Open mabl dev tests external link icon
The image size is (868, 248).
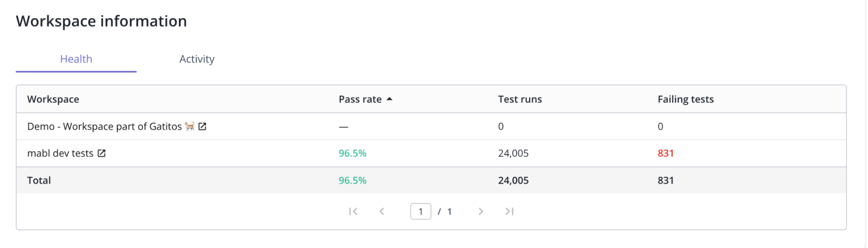(102, 153)
